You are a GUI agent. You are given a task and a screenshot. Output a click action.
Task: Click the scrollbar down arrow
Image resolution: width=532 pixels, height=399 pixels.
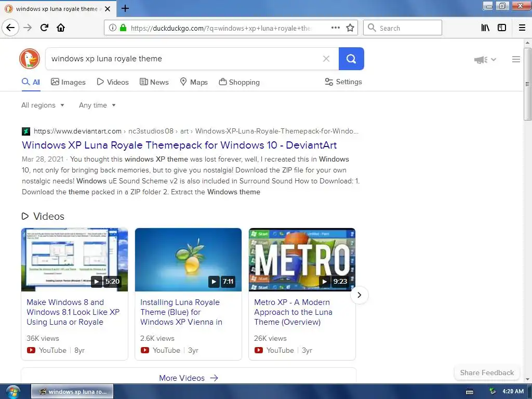(x=527, y=379)
